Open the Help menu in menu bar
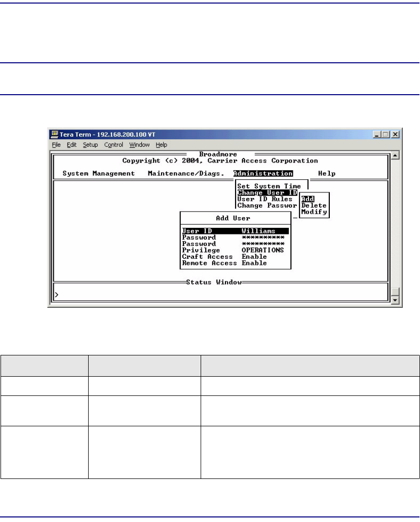Image resolution: width=420 pixels, height=522 pixels. [162, 145]
